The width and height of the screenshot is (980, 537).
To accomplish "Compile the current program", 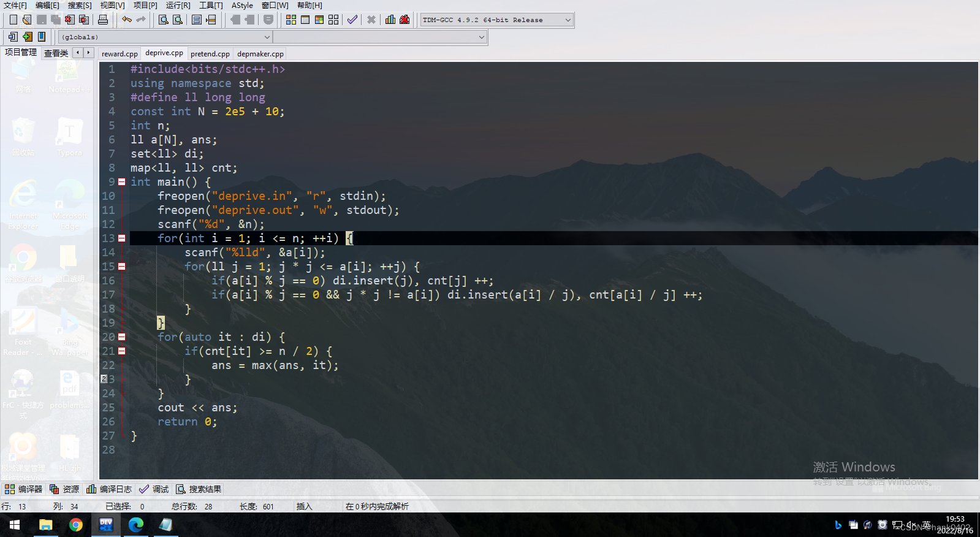I will [x=291, y=20].
